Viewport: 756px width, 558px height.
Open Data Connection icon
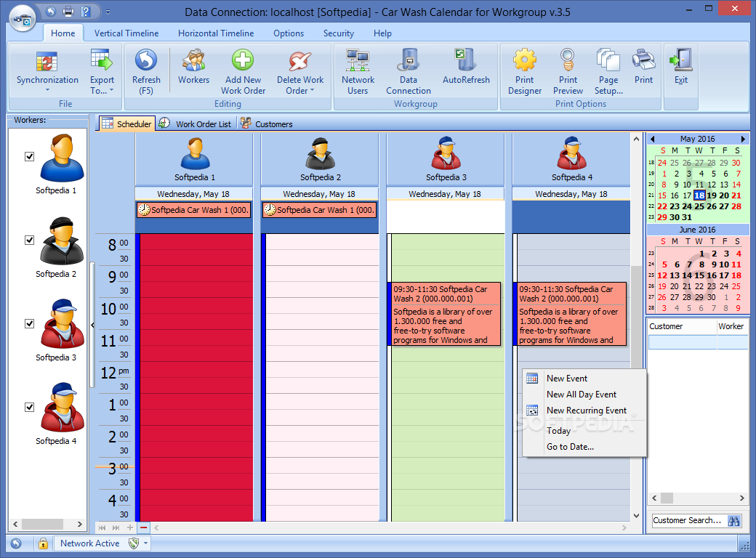point(409,60)
